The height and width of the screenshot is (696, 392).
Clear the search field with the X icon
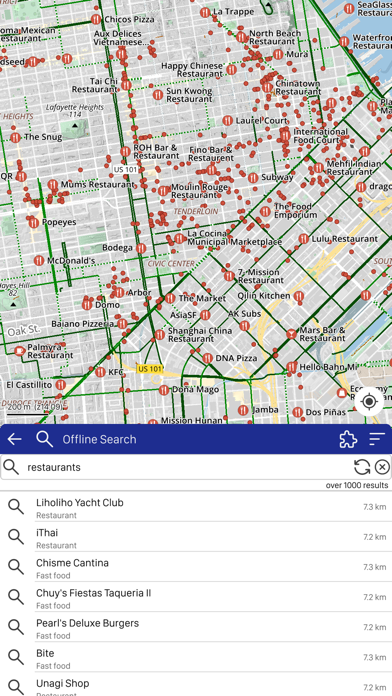(382, 467)
